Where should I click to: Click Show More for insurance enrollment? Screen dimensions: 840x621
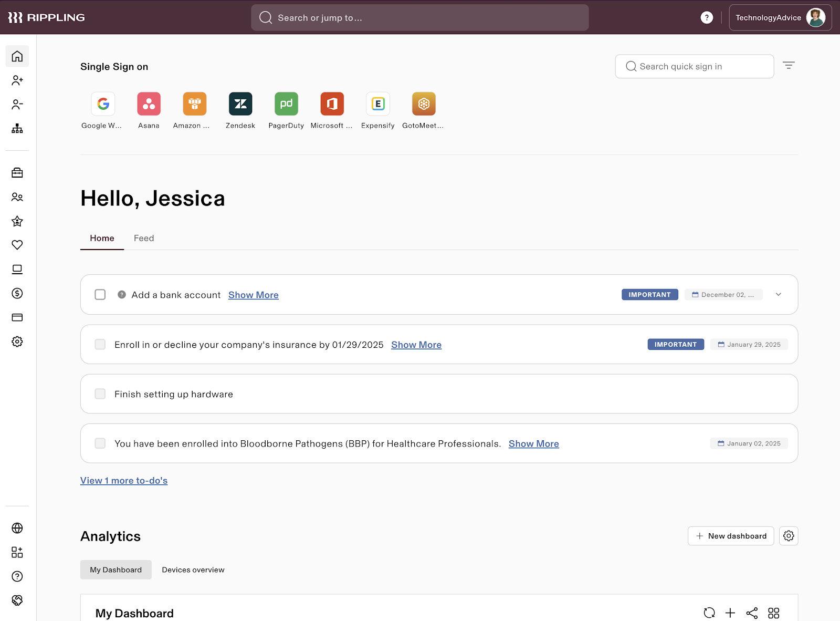tap(416, 345)
